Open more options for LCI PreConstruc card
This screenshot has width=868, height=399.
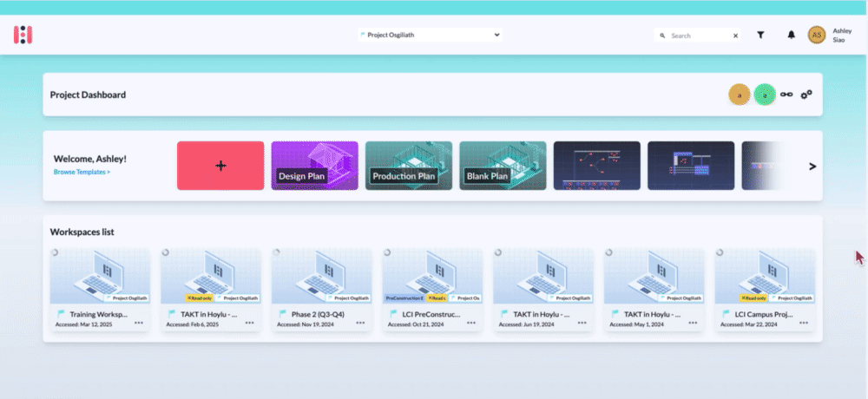click(x=471, y=323)
